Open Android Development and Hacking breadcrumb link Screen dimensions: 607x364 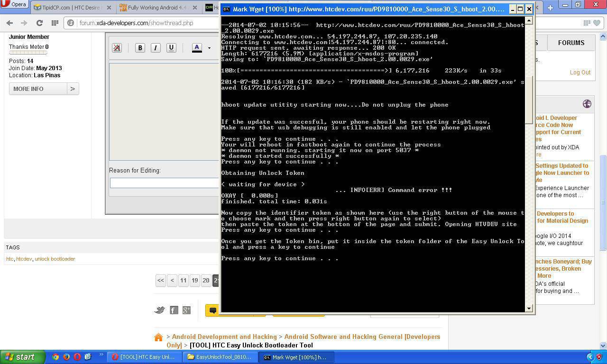click(x=224, y=337)
